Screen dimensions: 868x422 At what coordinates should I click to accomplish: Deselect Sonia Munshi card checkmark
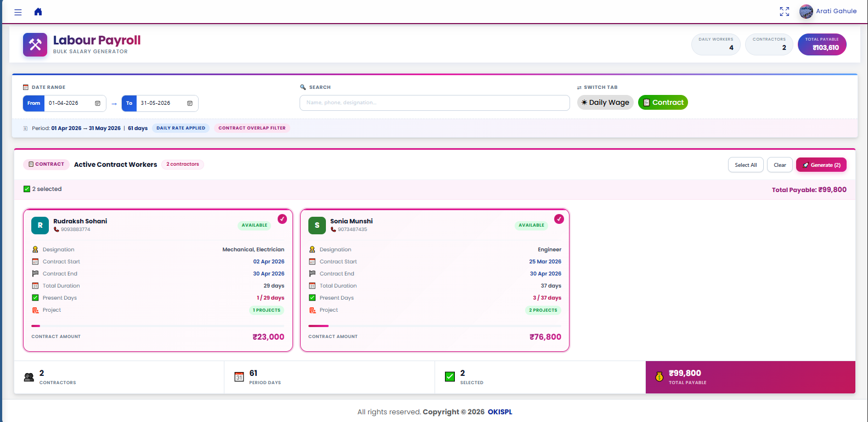559,219
